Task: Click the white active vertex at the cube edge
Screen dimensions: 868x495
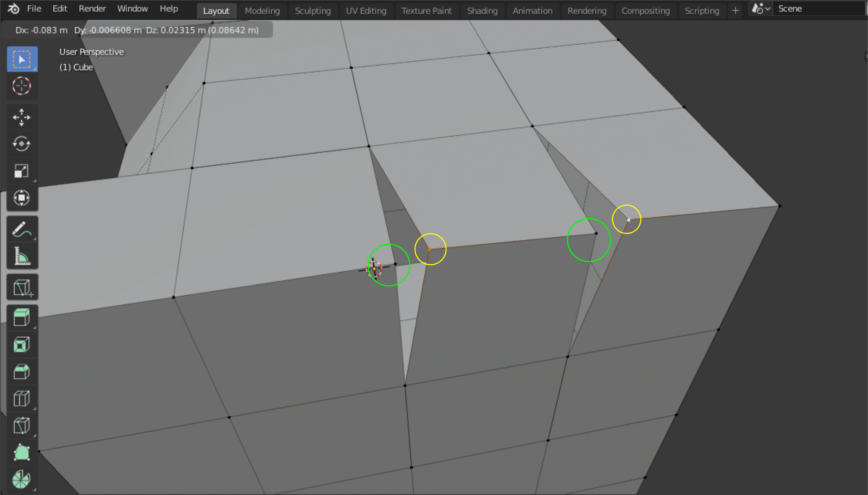Action: click(628, 220)
